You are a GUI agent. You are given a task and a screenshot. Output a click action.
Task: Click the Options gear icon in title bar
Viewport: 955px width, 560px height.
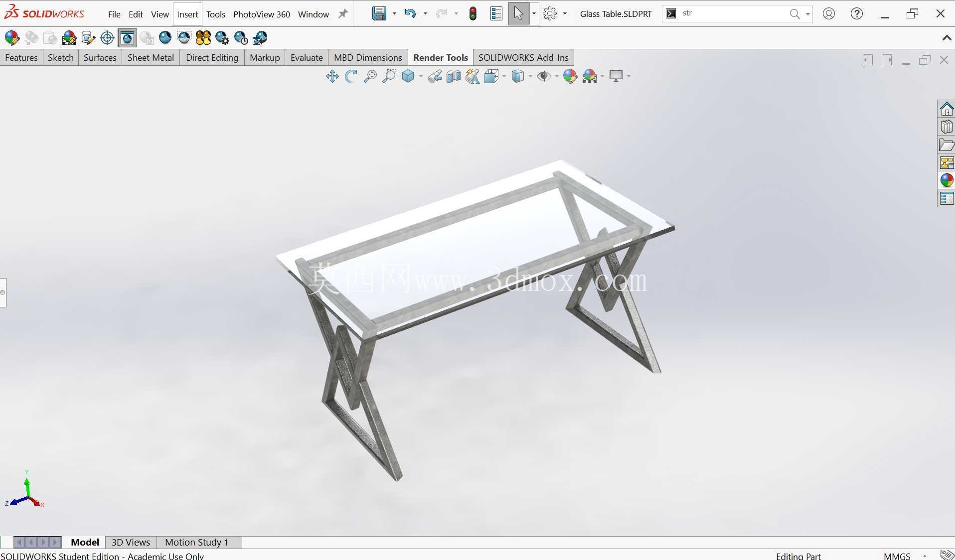click(x=550, y=13)
